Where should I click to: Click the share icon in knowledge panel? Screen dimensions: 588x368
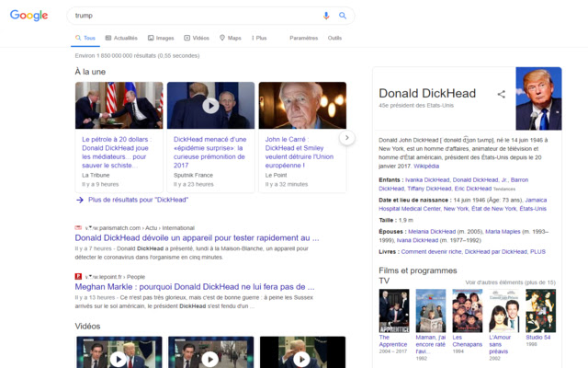[501, 94]
